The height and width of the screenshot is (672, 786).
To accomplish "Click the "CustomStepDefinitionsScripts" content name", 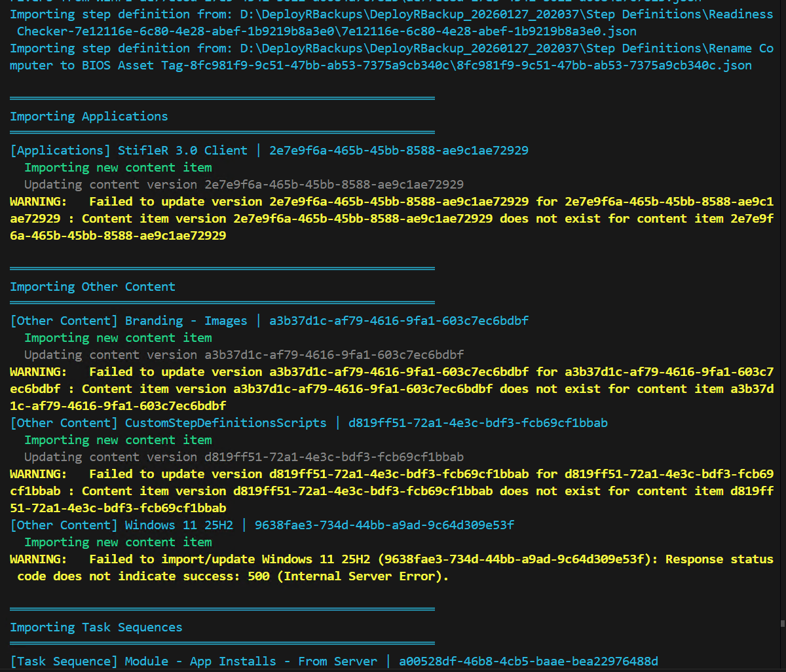I will pyautogui.click(x=225, y=423).
